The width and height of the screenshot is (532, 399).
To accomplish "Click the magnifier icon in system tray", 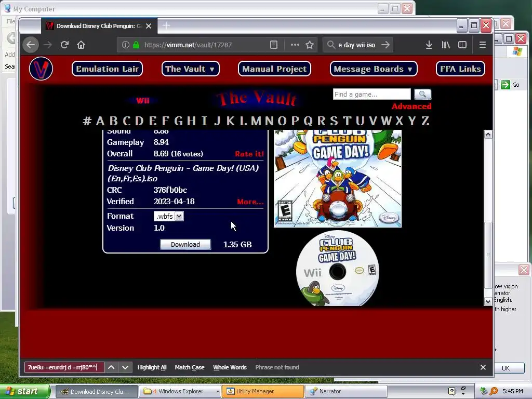I will (494, 391).
